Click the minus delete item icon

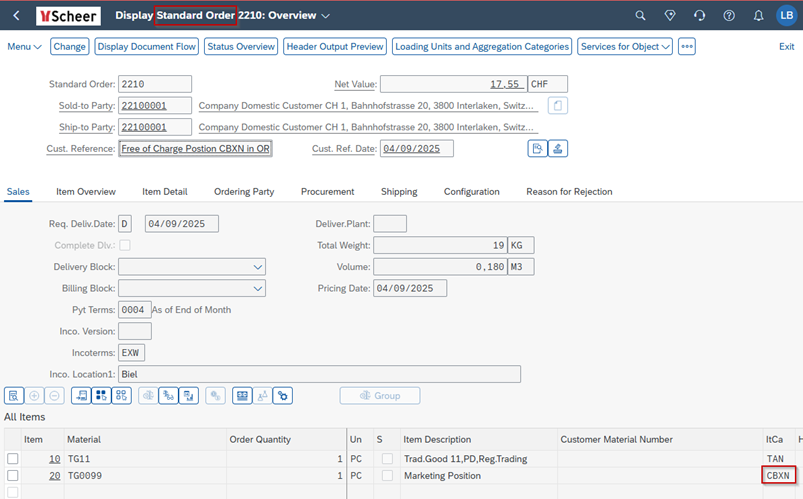coord(54,396)
